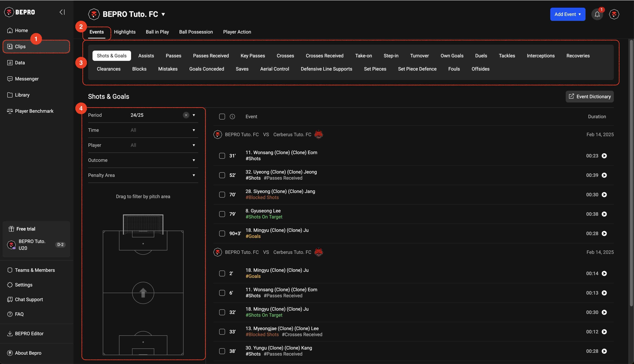The image size is (634, 364).
Task: Play the 79' Gyuseong Lee clip
Action: tap(604, 214)
